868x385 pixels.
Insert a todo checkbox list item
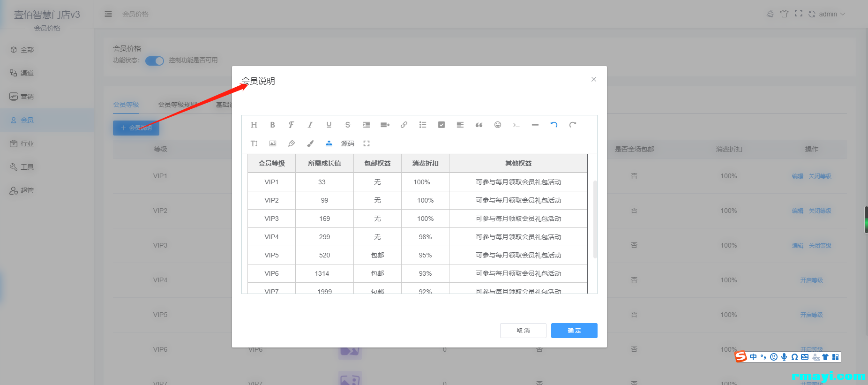click(x=441, y=125)
